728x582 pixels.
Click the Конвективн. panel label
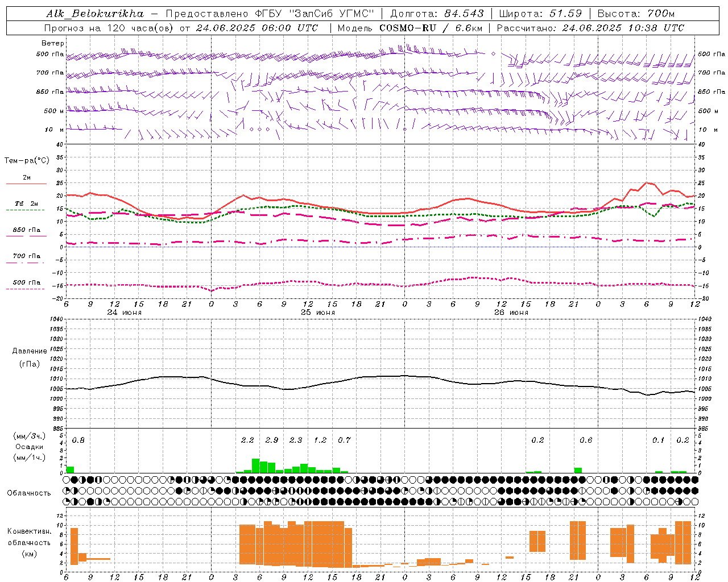tap(30, 531)
